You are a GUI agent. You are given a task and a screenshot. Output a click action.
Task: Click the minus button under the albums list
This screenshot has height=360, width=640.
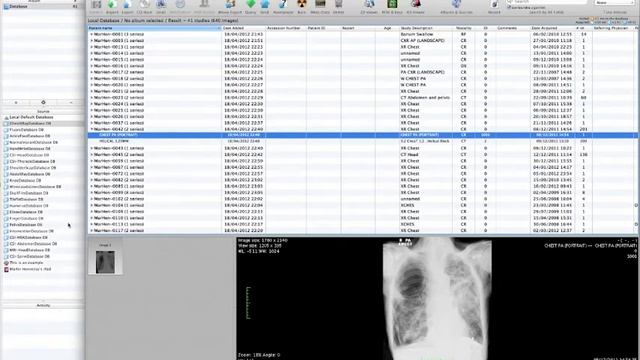click(x=71, y=102)
